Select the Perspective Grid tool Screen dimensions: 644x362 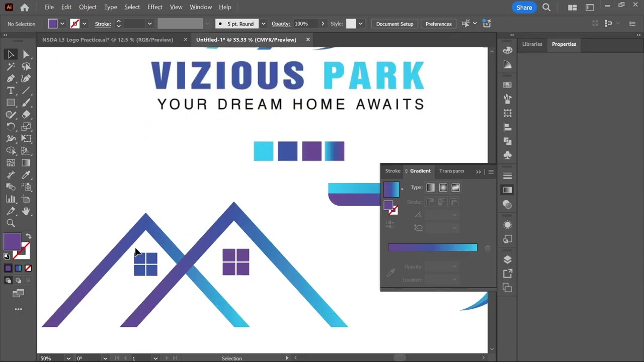coord(26,151)
